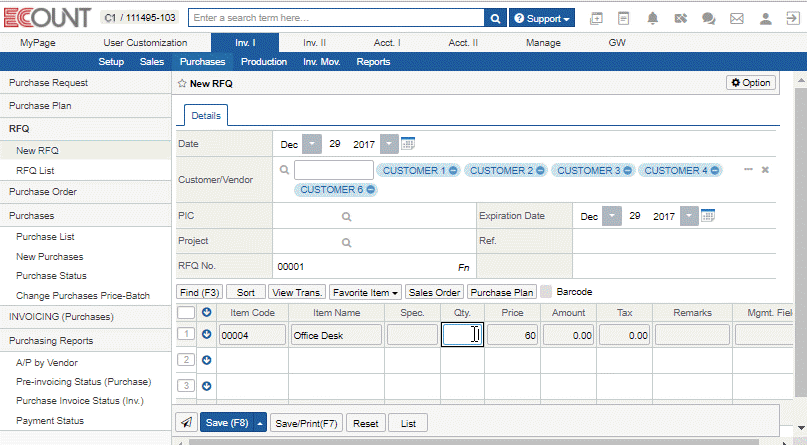The width and height of the screenshot is (807, 445).
Task: Click the Save/Print(F7) button
Action: [306, 423]
